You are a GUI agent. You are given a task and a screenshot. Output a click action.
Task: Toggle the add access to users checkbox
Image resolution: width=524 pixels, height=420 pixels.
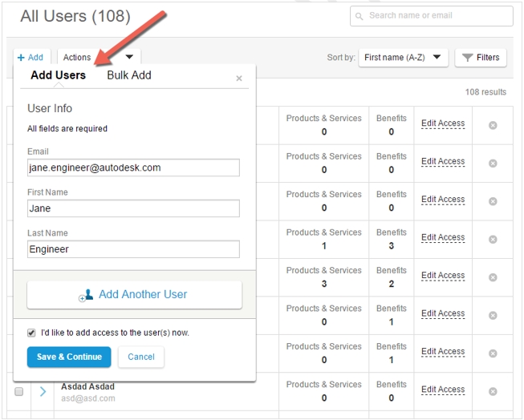pos(31,333)
